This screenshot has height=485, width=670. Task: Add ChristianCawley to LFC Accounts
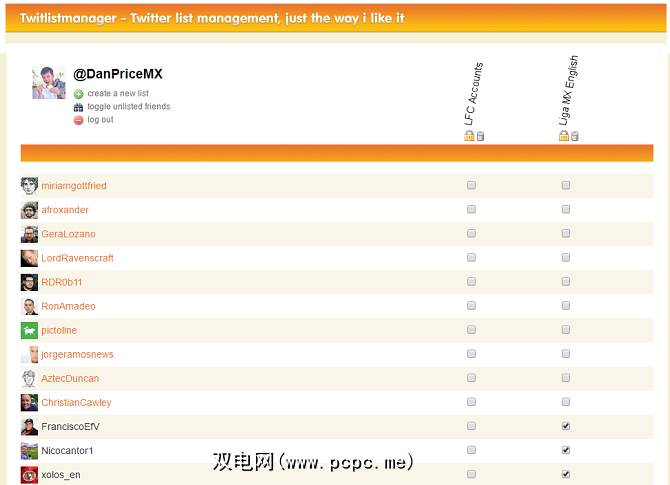point(471,402)
